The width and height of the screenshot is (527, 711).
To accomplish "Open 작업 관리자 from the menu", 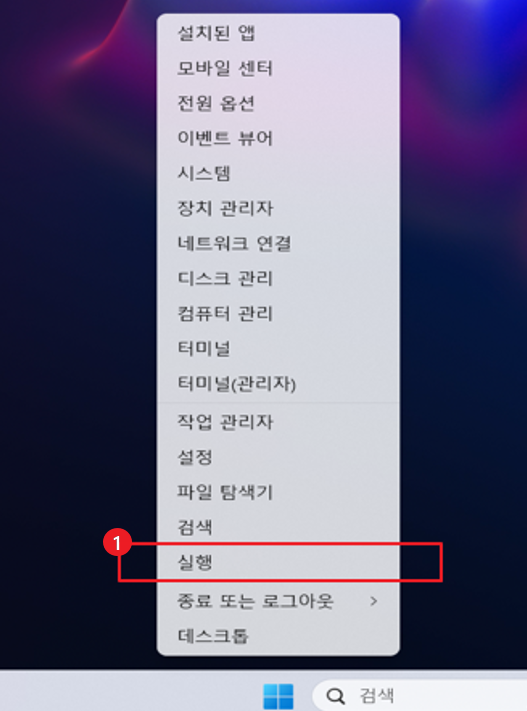I will [278, 422].
